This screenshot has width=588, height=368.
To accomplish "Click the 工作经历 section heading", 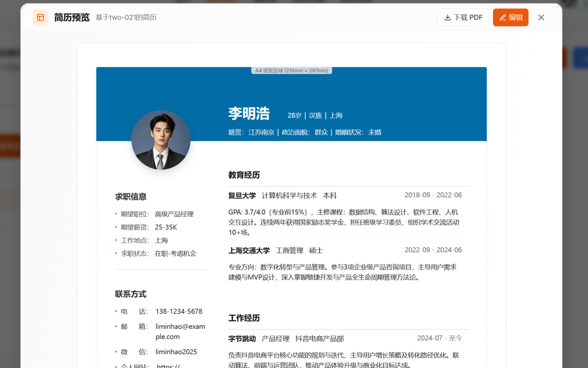I will (x=244, y=318).
